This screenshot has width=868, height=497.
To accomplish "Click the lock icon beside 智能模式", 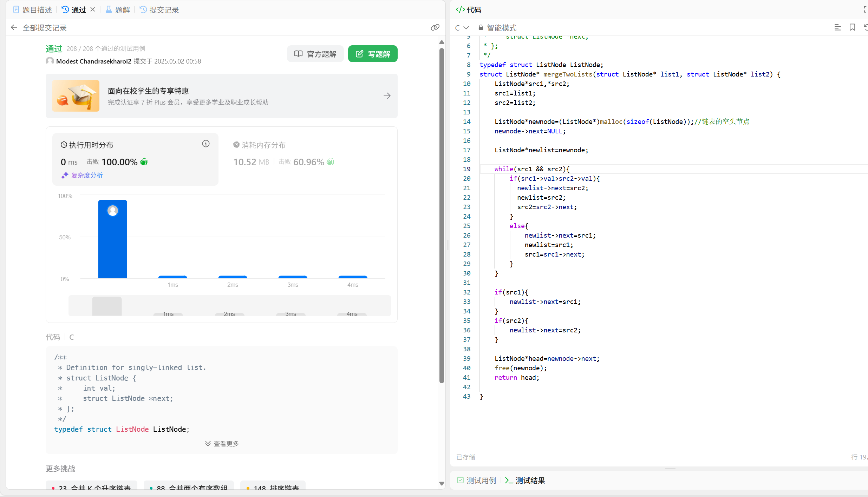I will click(x=481, y=27).
